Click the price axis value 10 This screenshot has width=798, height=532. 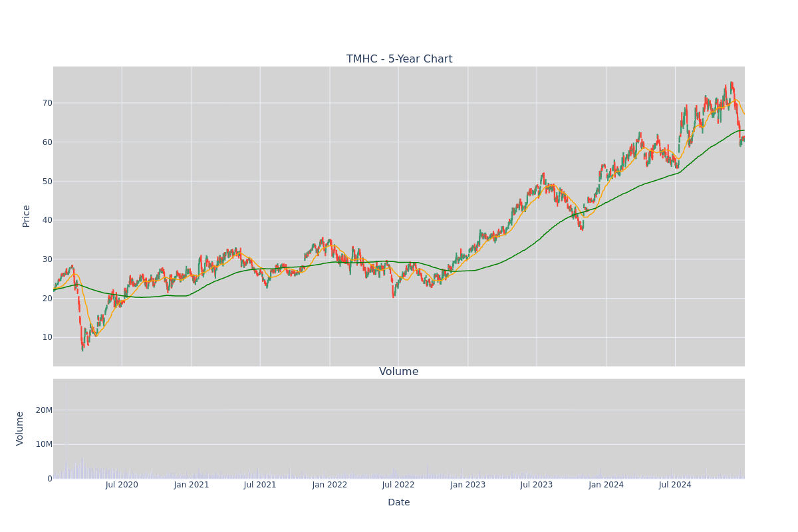(47, 337)
